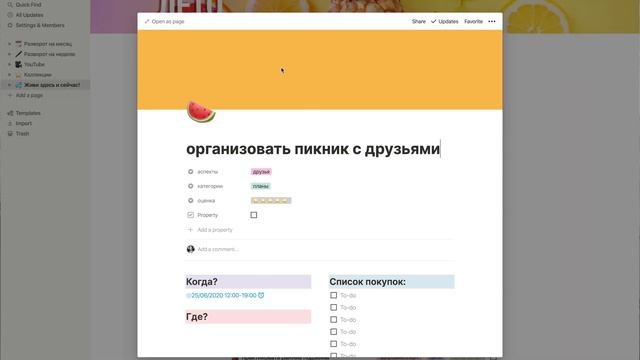
Task: Expand the Живи здесь и сейчас! page tree
Action: (9, 85)
